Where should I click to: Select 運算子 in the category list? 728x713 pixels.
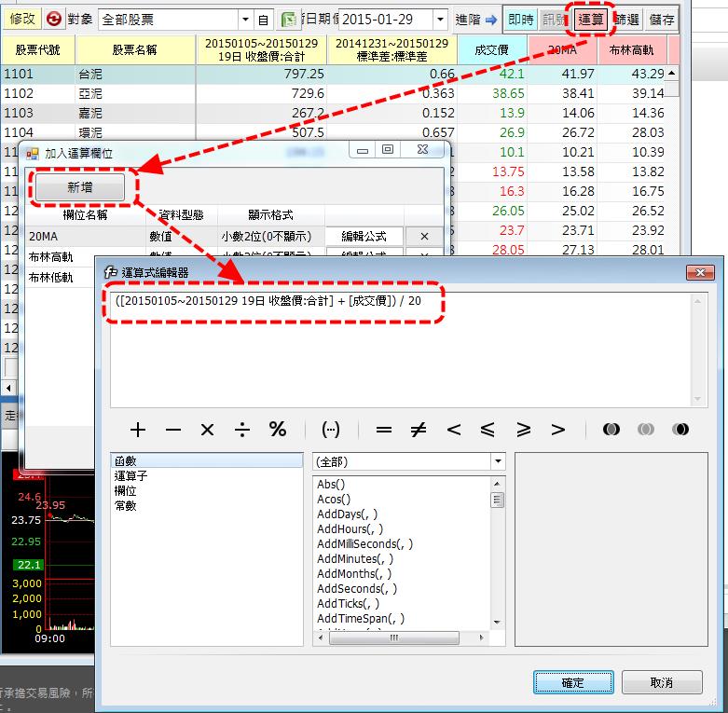(x=130, y=476)
